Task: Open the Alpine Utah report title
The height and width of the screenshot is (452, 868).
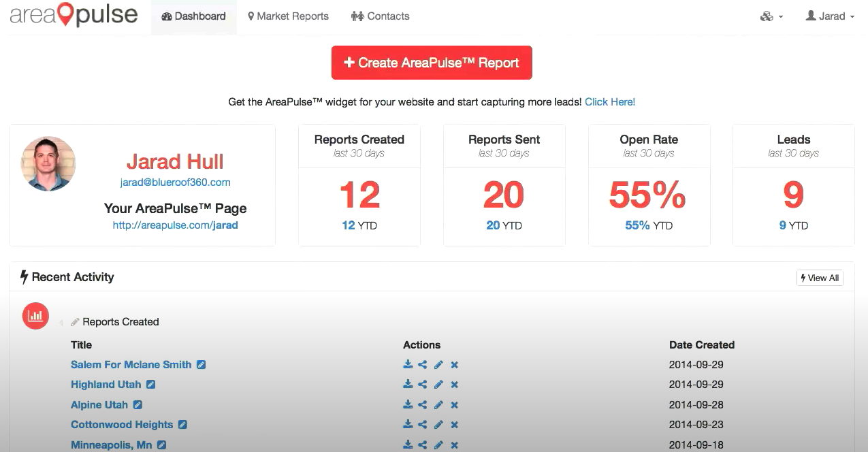Action: pyautogui.click(x=99, y=405)
